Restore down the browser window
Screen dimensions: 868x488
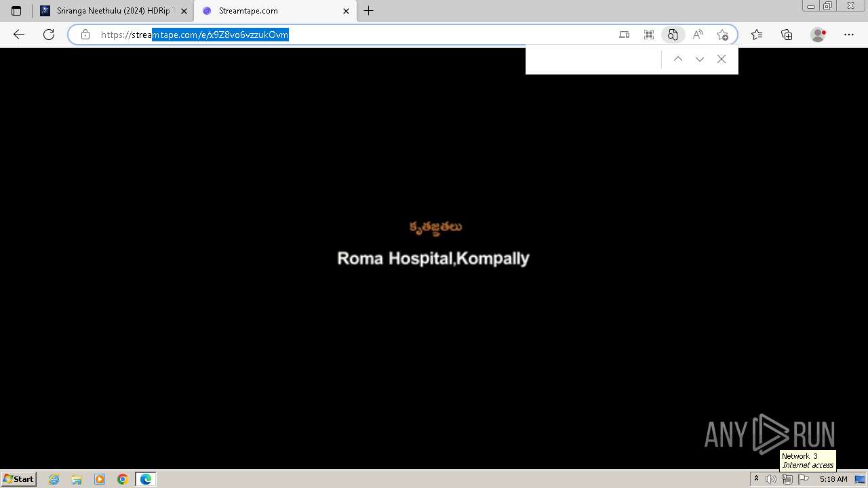click(x=827, y=6)
